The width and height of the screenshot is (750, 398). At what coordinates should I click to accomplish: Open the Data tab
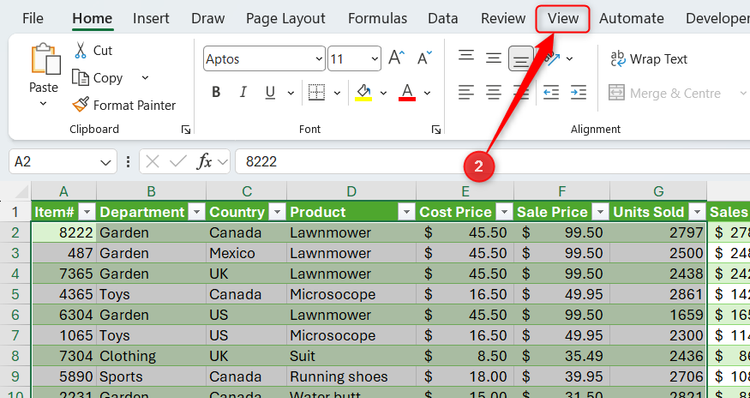point(443,18)
